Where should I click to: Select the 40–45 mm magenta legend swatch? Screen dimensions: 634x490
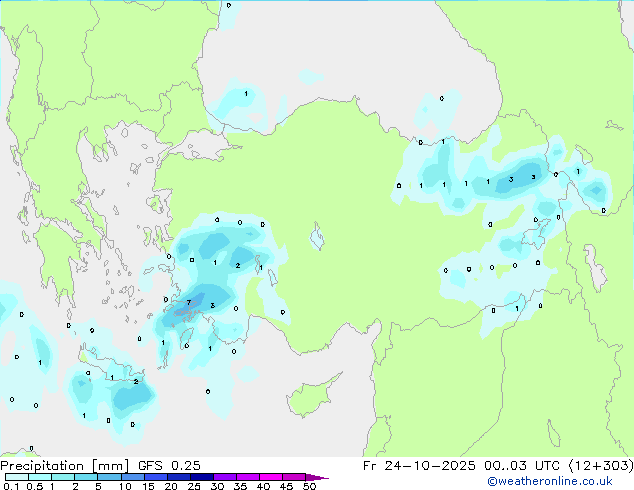tap(271, 477)
